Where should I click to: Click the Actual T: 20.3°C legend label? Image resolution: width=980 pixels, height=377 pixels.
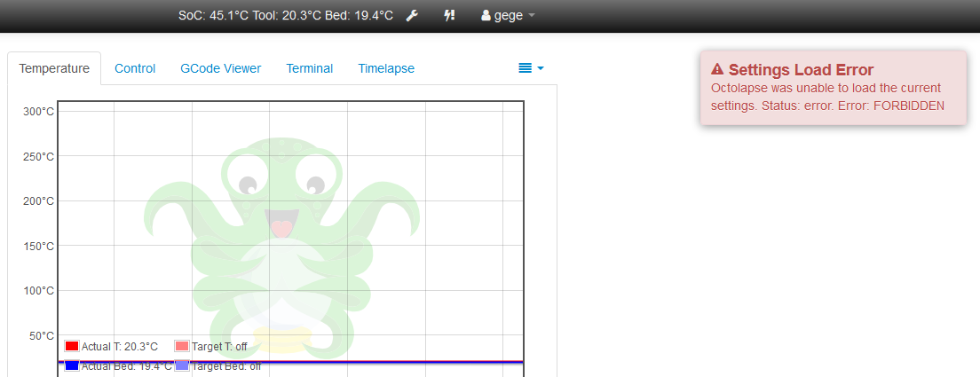pos(119,347)
